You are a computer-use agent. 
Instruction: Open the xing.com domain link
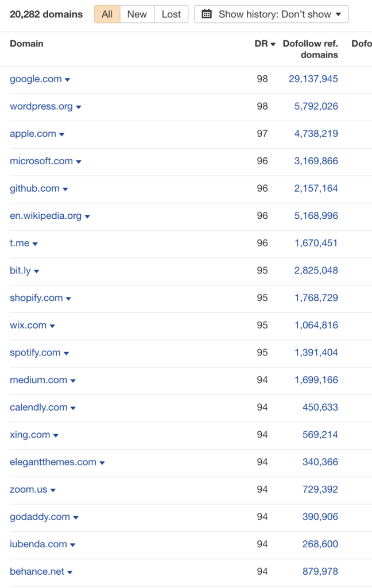point(30,435)
